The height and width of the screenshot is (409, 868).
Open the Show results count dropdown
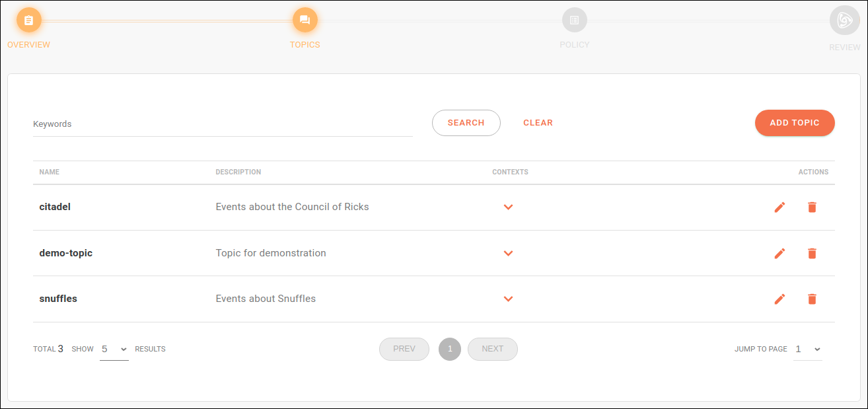coord(114,349)
